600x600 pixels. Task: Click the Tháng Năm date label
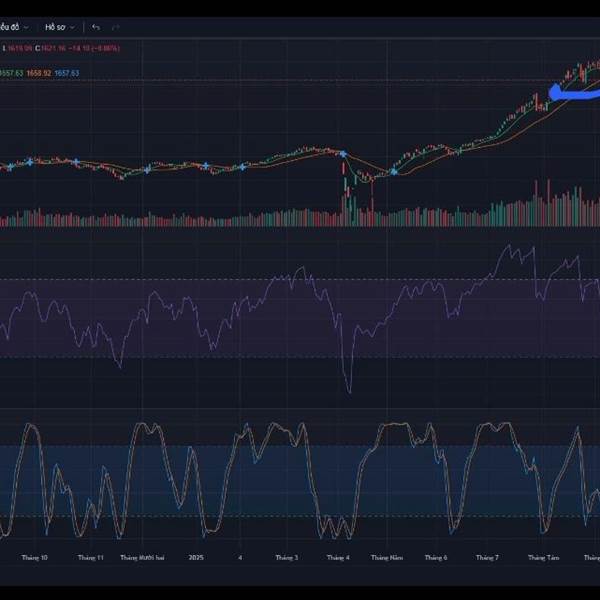387,558
